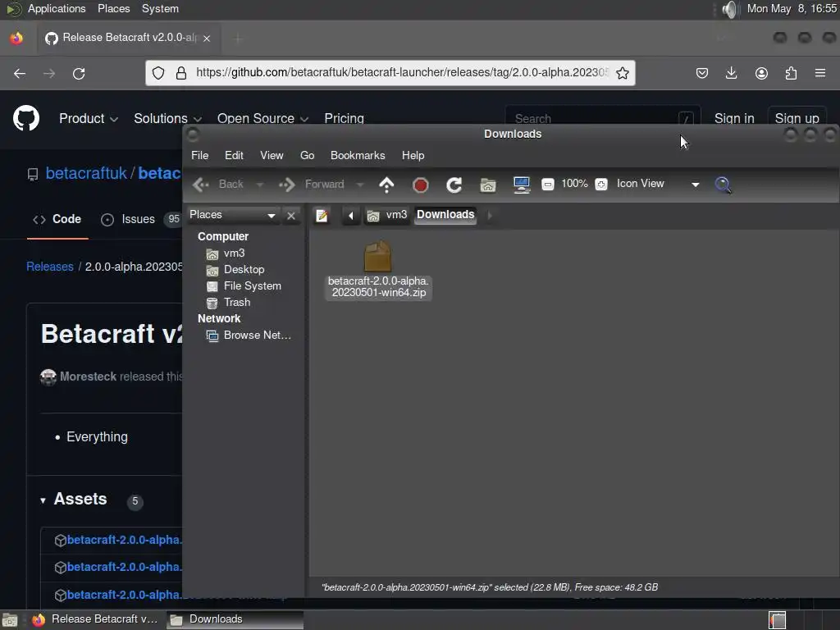Screen dimensions: 840x630
Task: Open the Icon View mode dropdown
Action: pyautogui.click(x=657, y=184)
